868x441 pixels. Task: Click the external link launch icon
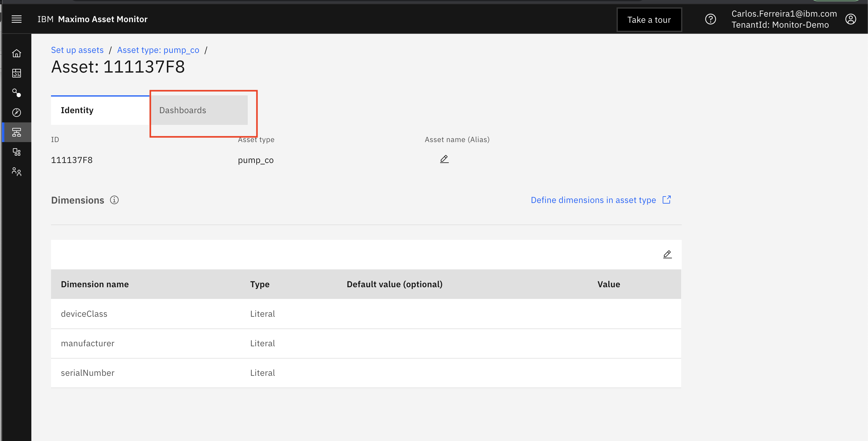[x=666, y=200]
